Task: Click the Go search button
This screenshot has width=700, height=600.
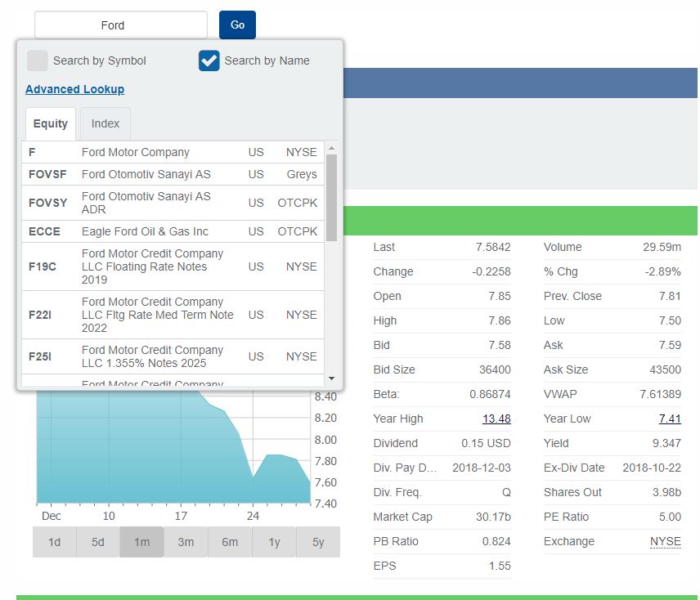Action: 237,25
